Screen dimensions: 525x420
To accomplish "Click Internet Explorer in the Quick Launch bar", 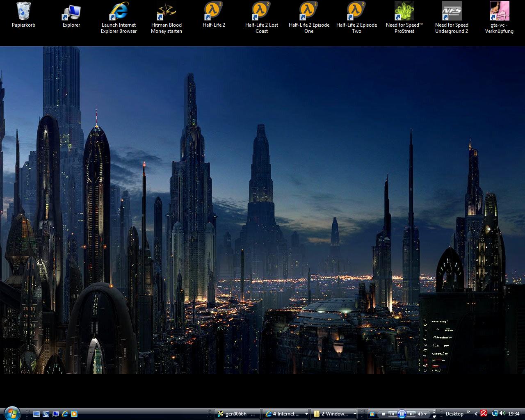I will point(65,414).
